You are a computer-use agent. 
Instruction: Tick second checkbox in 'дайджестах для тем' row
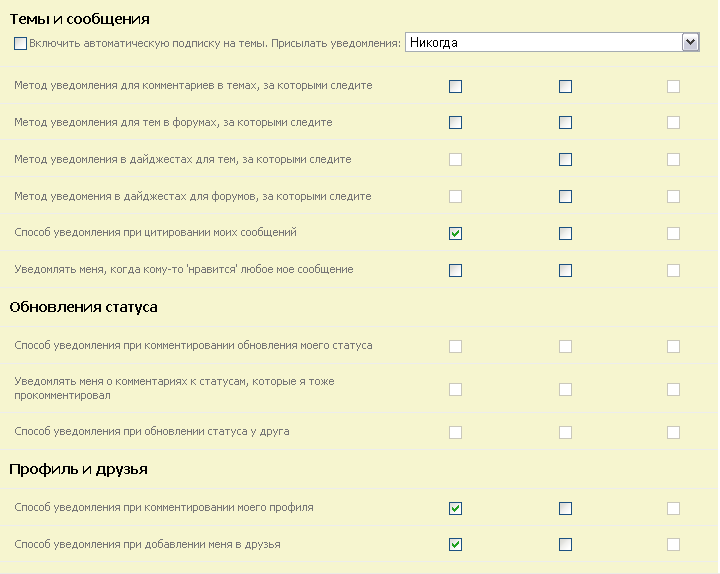point(565,159)
